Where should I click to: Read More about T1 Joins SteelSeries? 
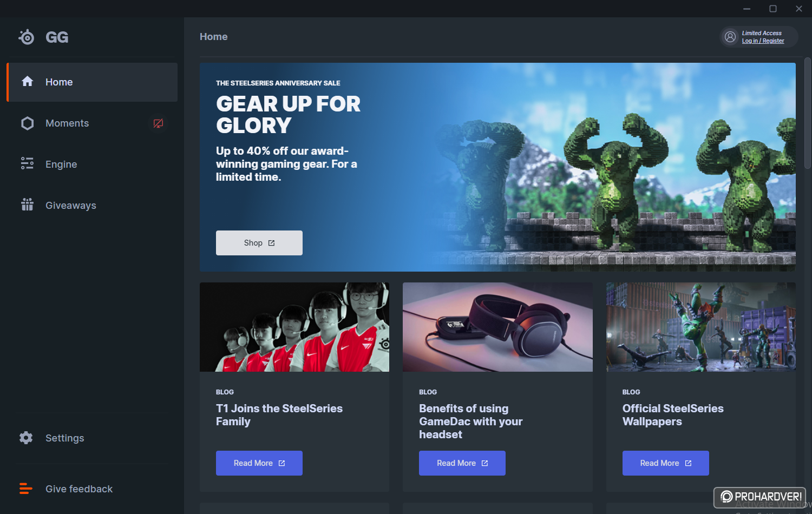(259, 463)
